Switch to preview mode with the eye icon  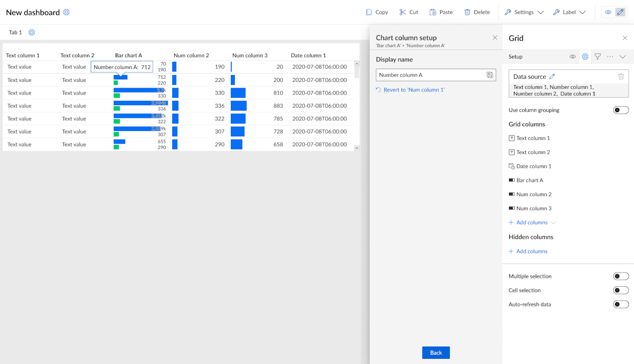click(608, 12)
